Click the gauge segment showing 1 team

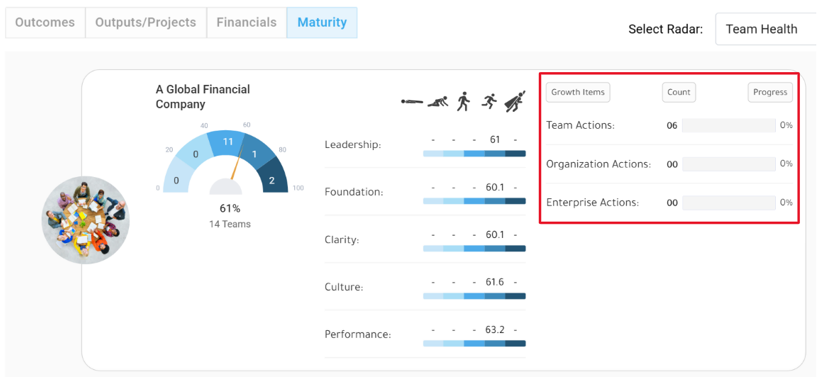click(x=257, y=154)
